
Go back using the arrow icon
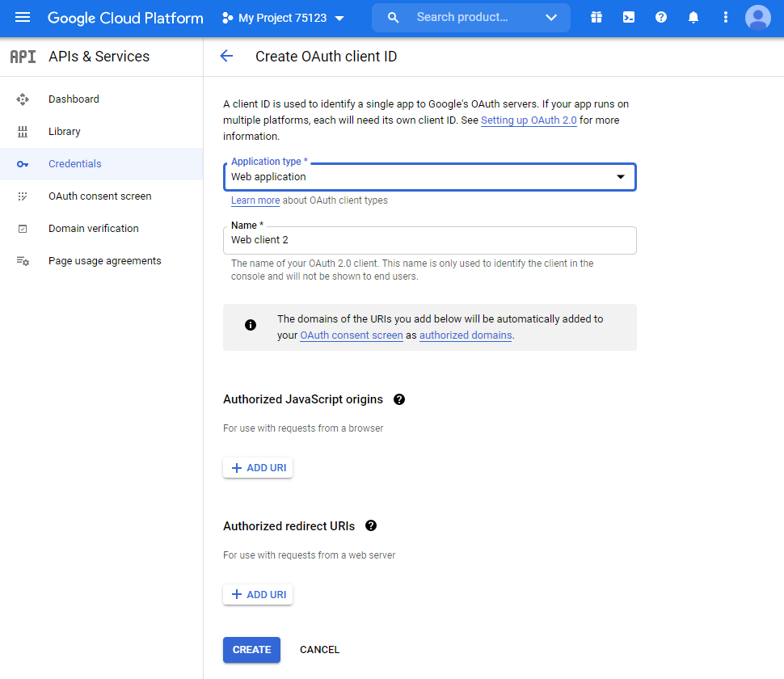[226, 56]
